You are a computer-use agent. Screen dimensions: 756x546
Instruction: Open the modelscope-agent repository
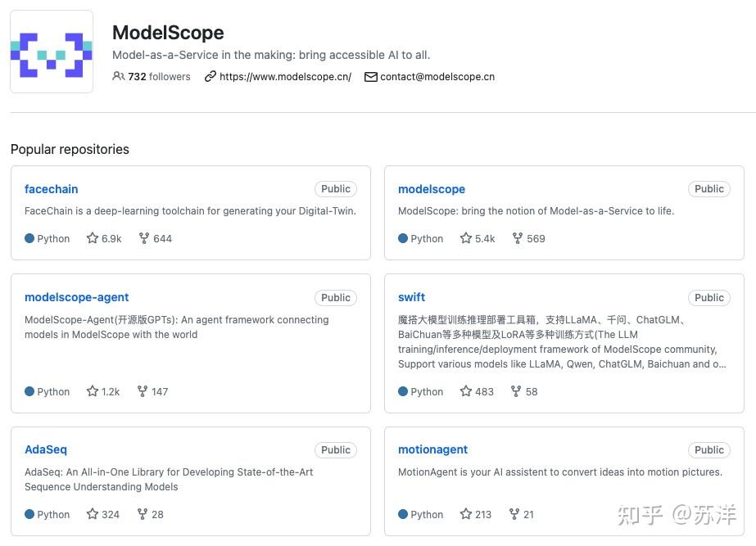(x=77, y=297)
